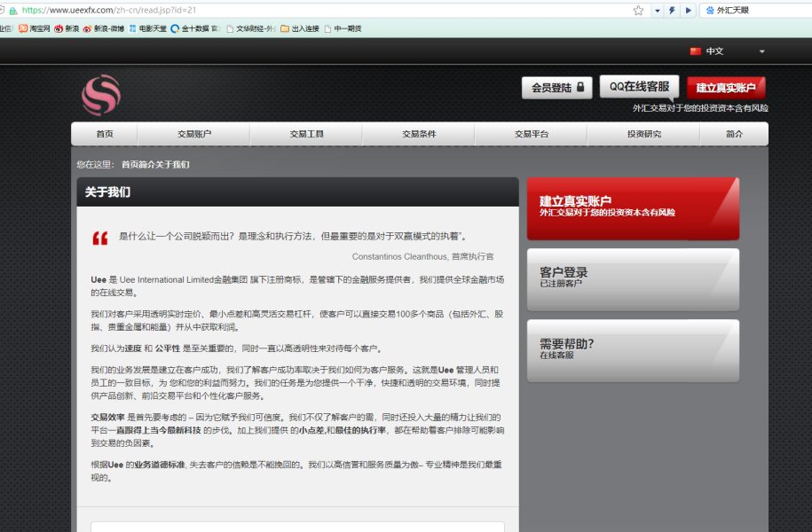The image size is (812, 532).
Task: Open the 交易账户 navigation menu
Action: click(193, 134)
